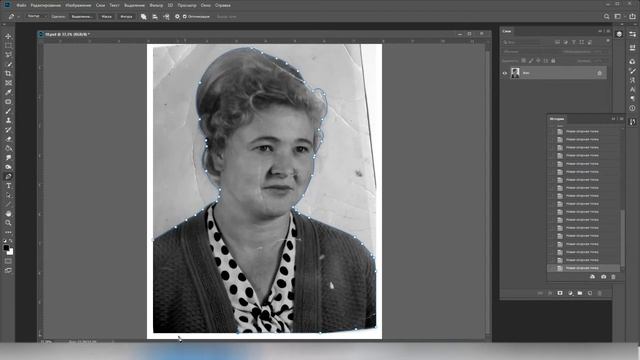Viewport: 640px width, 360px height.
Task: Open Properties sliders icon in right strip
Action: [x=632, y=34]
